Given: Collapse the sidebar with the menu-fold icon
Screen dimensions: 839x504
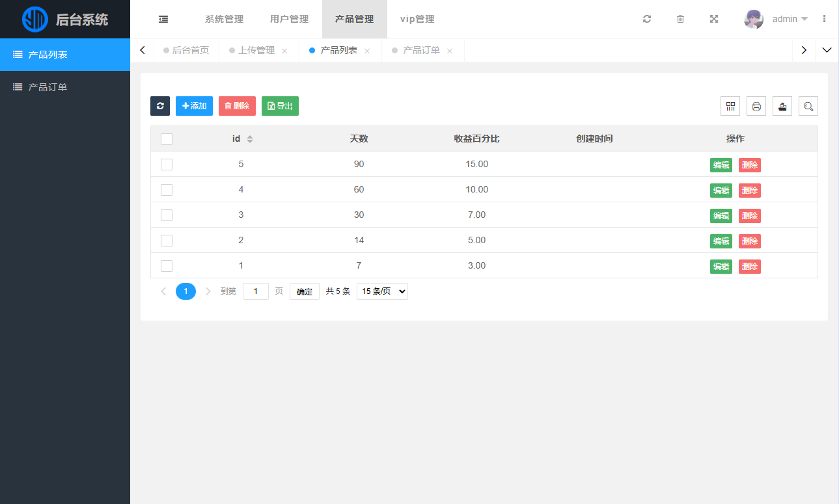Looking at the screenshot, I should [x=163, y=20].
